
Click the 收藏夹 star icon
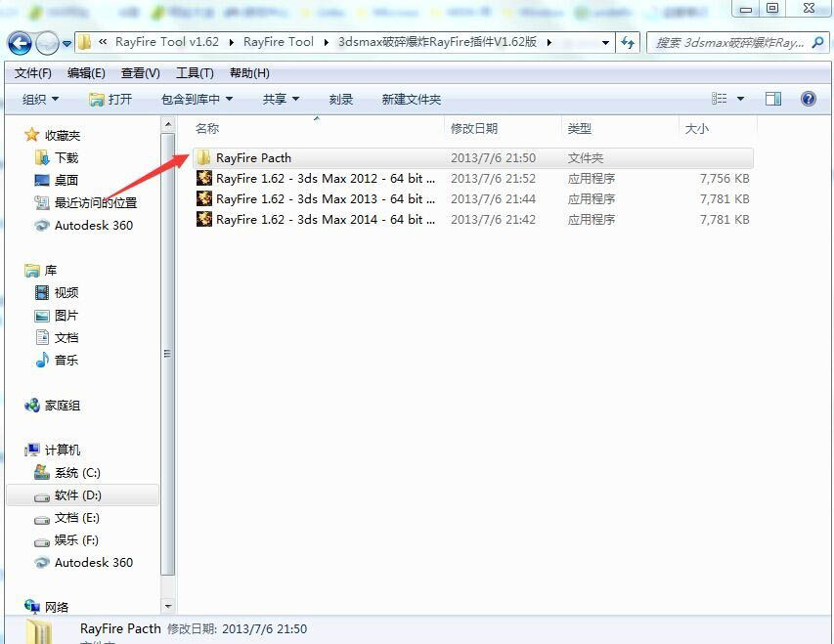coord(32,135)
